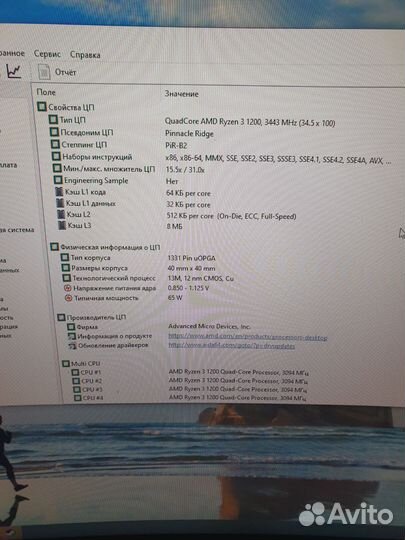405x540 pixels.
Task: Click the chip icon beside Кэш L3
Action: (x=62, y=225)
